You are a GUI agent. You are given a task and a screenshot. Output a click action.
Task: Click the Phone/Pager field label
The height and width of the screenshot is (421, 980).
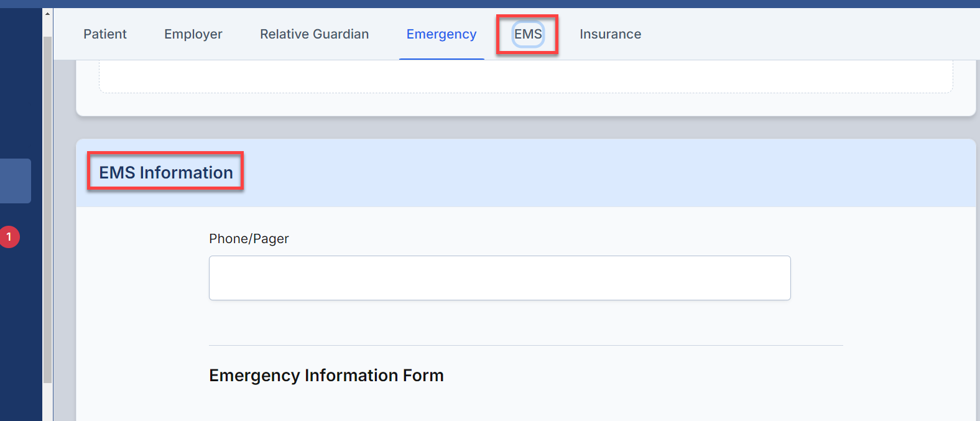[249, 239]
